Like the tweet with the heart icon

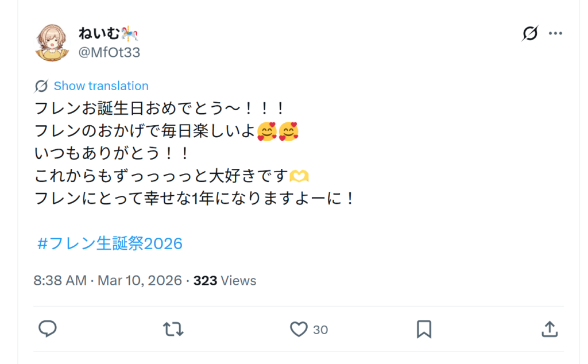299,329
